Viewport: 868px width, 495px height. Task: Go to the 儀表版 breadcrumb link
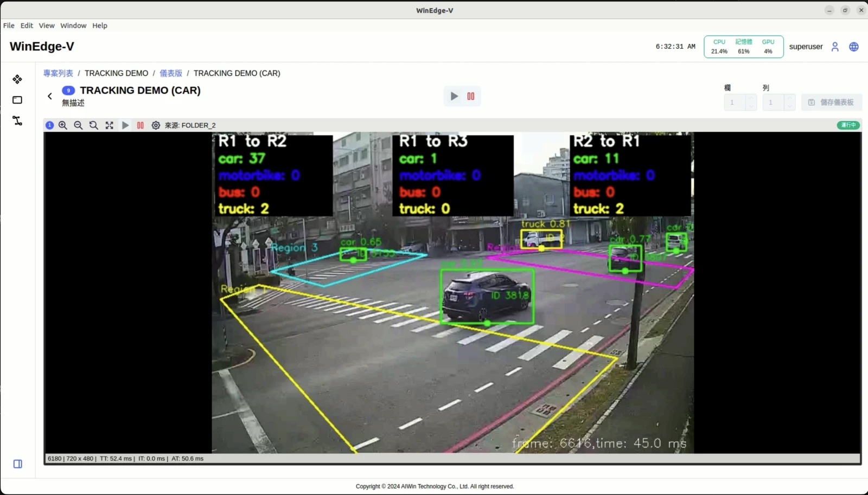point(171,73)
